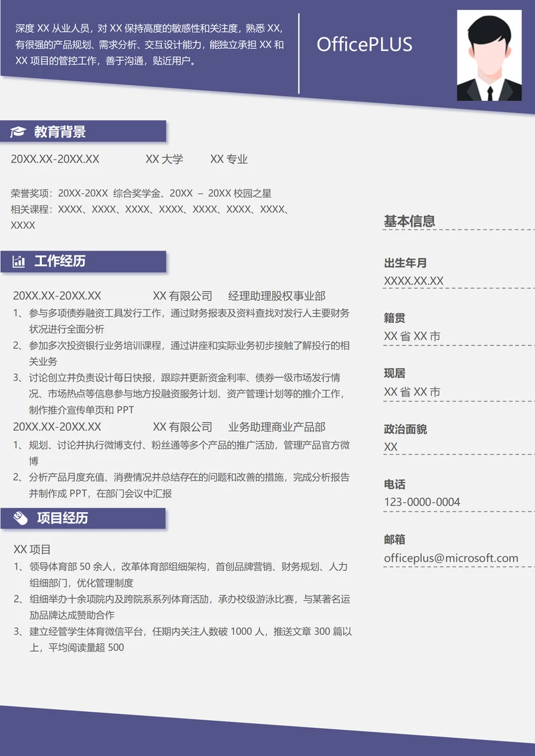Click the 现居 label in the sidebar
The width and height of the screenshot is (535, 756).
click(x=395, y=373)
